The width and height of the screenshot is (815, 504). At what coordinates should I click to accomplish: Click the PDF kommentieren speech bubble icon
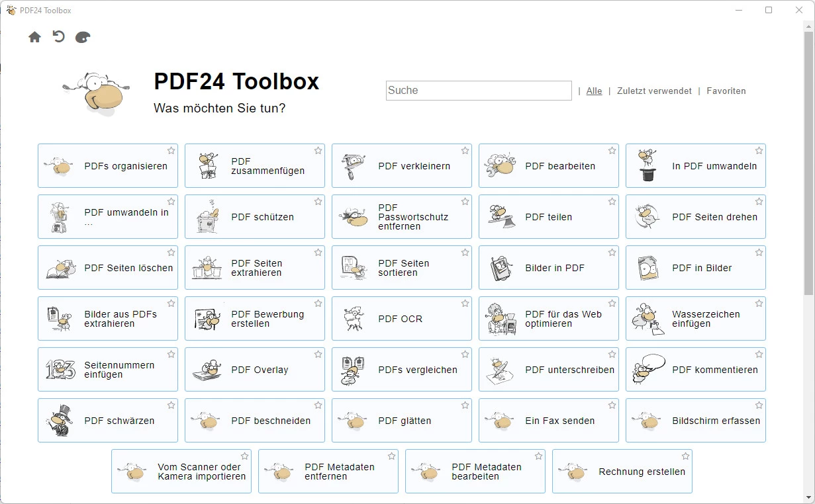(647, 369)
